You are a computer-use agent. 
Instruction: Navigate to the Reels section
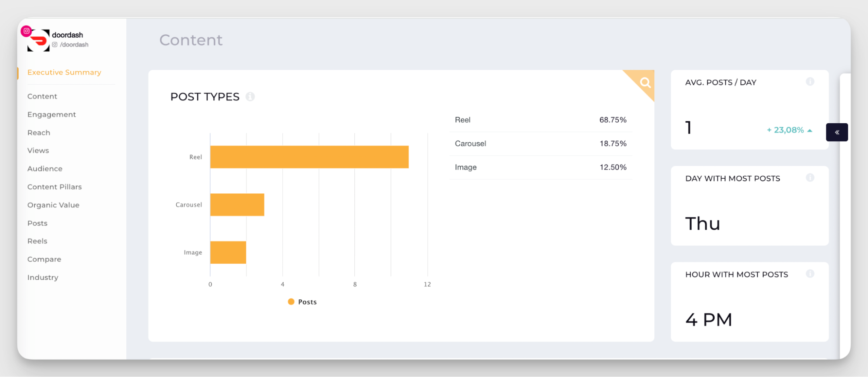tap(37, 241)
